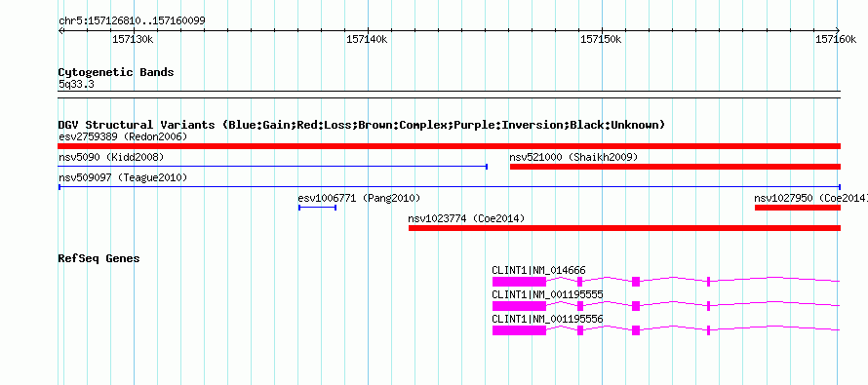This screenshot has width=868, height=385.
Task: Select the nsv5090 Kidd2008 variant label
Action: [x=111, y=158]
